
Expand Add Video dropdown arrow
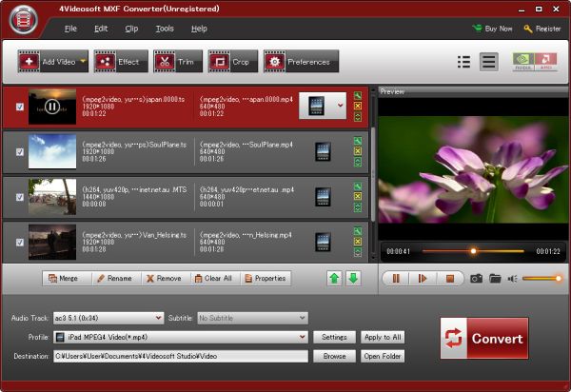(x=83, y=61)
